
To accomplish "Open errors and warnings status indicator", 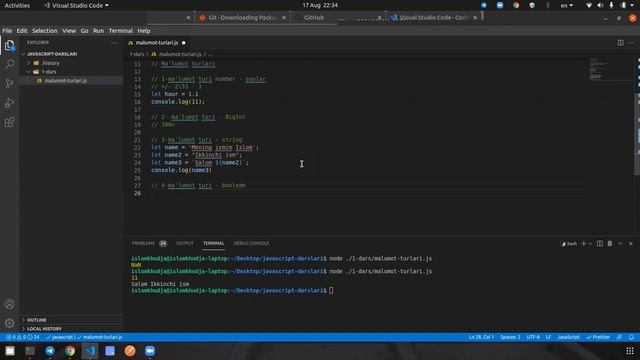I will click(23, 337).
